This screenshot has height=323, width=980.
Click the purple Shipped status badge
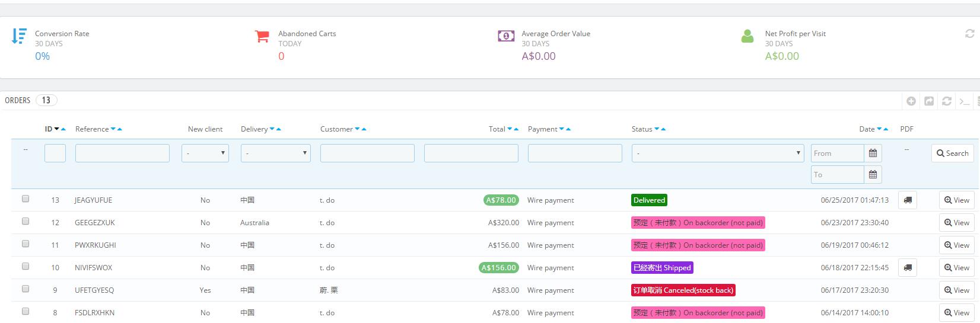pos(662,268)
